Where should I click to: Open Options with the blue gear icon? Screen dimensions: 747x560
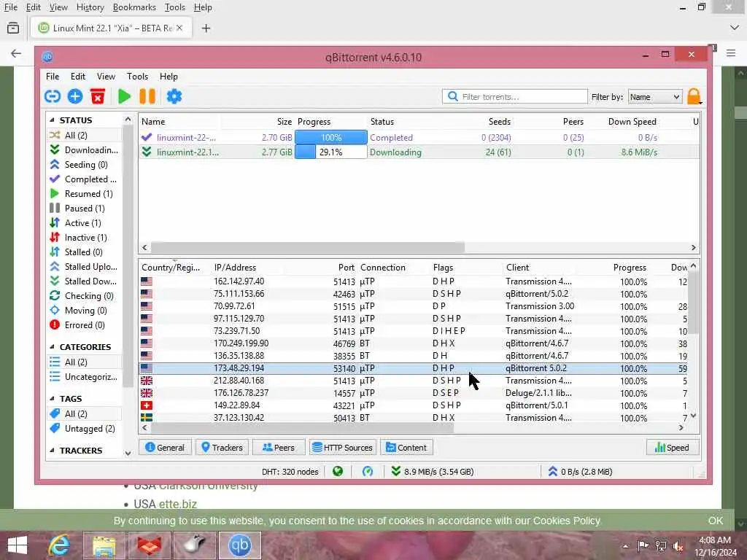(x=174, y=97)
